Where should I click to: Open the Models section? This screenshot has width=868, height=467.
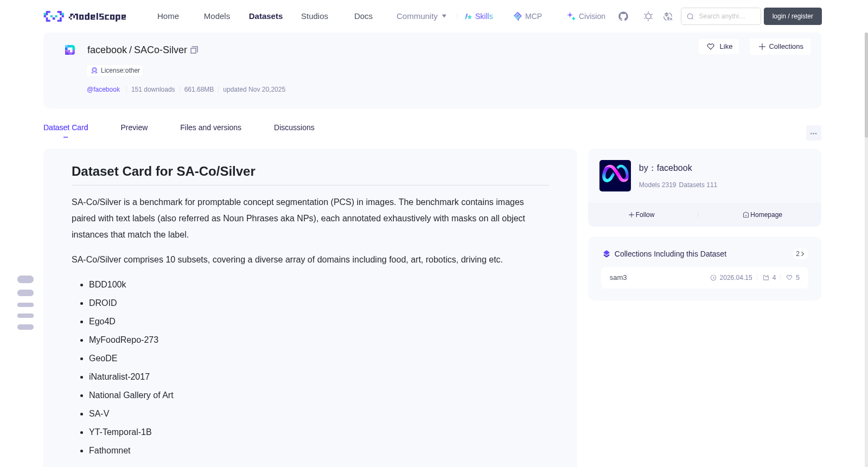217,16
